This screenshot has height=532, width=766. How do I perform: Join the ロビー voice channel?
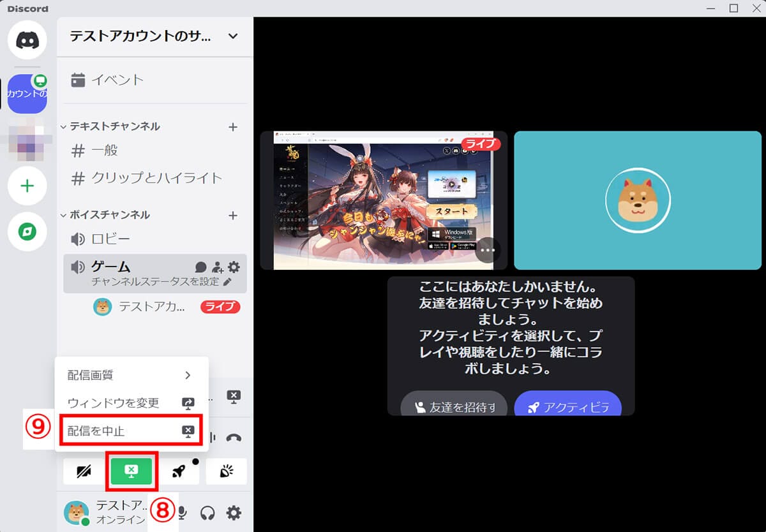(x=155, y=239)
